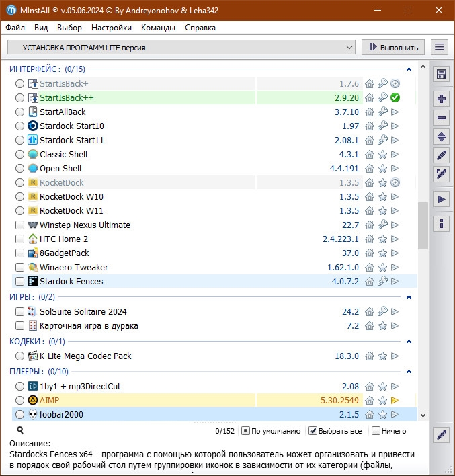Collapse the ИГРЫ category
The height and width of the screenshot is (476, 455).
pyautogui.click(x=409, y=297)
